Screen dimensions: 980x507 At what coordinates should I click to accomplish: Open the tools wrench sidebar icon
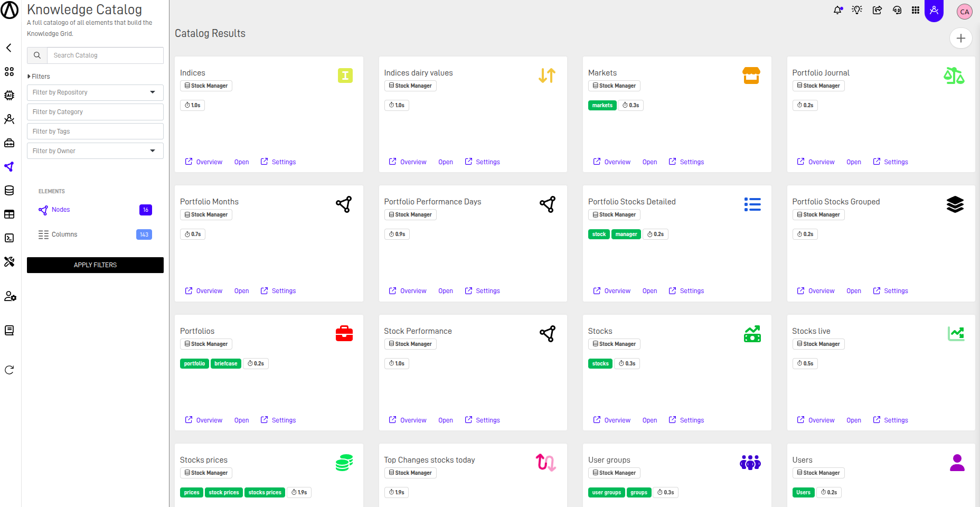[9, 261]
